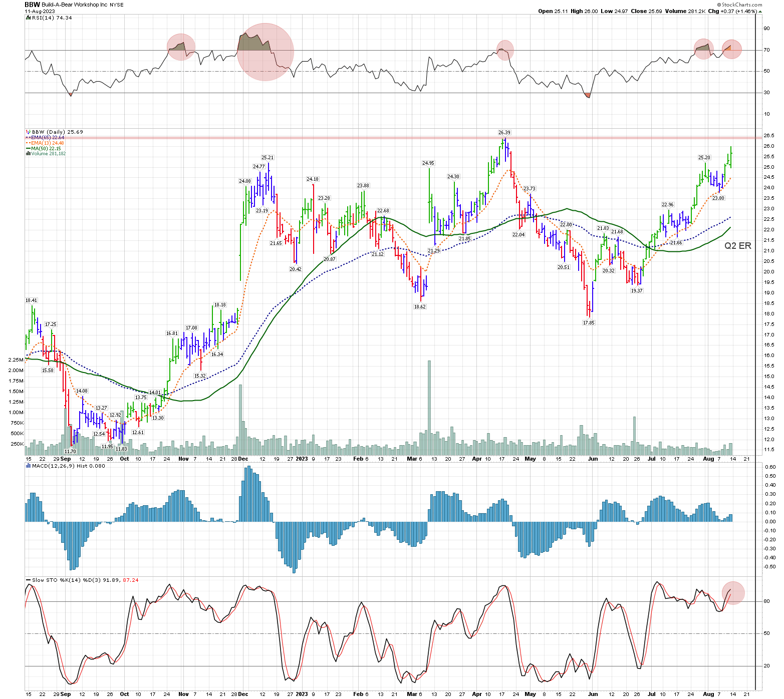Click the MACD histogram legend icon

tap(28, 466)
